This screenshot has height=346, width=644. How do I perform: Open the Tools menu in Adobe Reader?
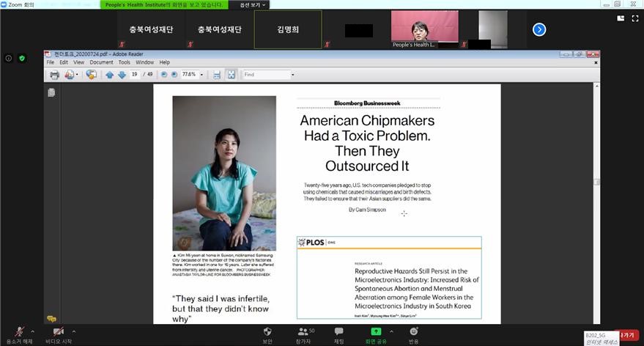124,62
